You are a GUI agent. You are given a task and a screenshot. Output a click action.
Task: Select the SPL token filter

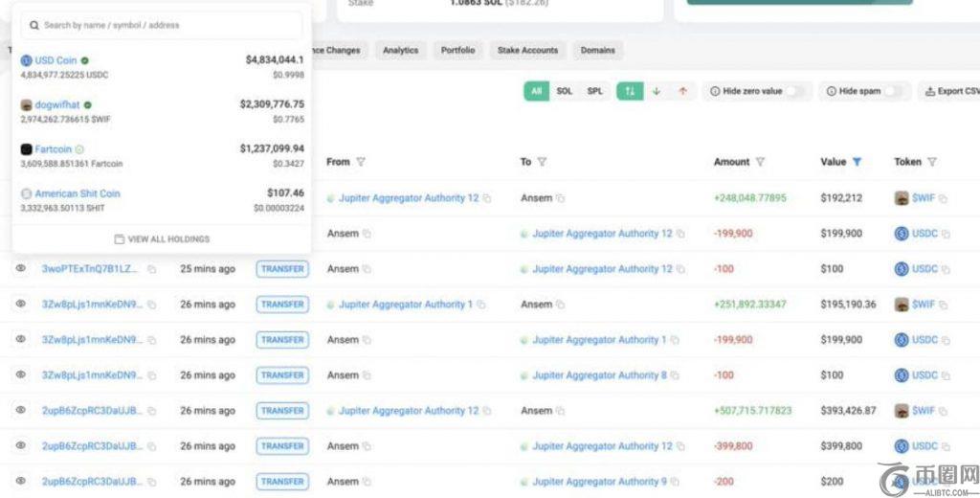[595, 91]
